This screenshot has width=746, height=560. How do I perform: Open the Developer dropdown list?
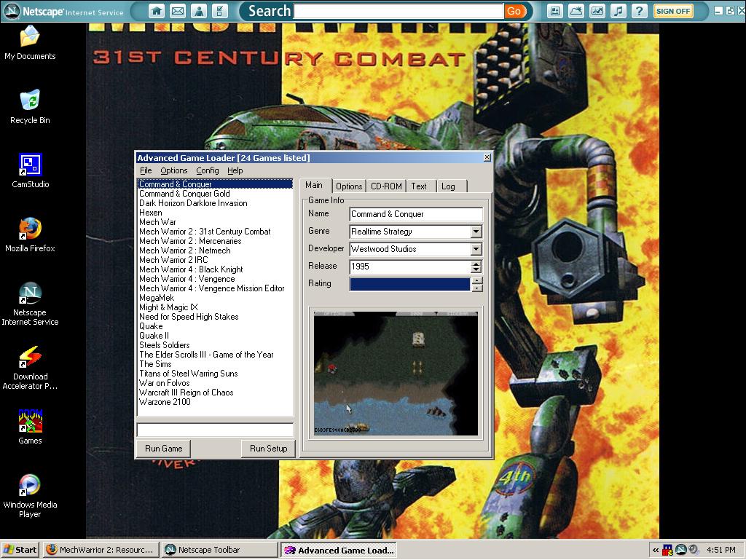coord(476,249)
